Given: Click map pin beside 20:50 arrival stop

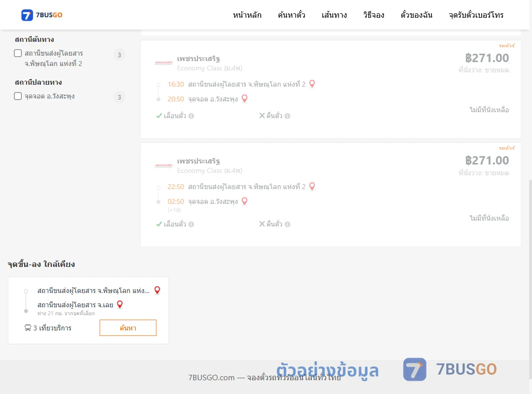Looking at the screenshot, I should pyautogui.click(x=244, y=98).
